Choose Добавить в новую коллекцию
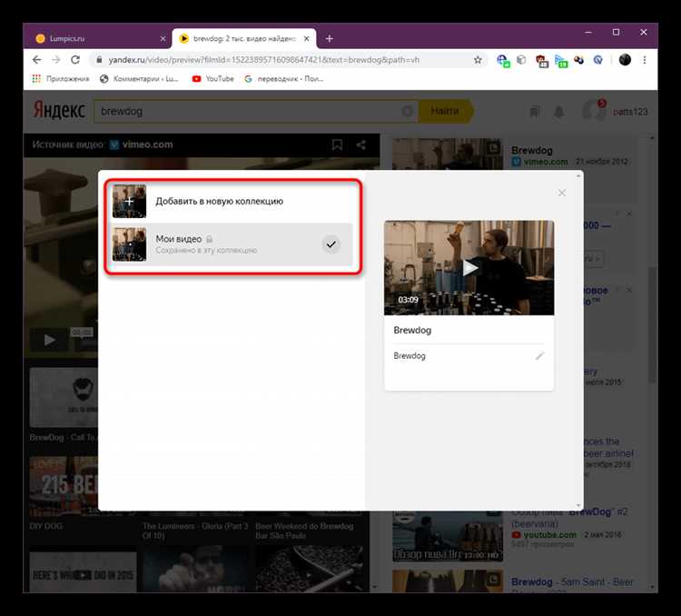 point(232,202)
